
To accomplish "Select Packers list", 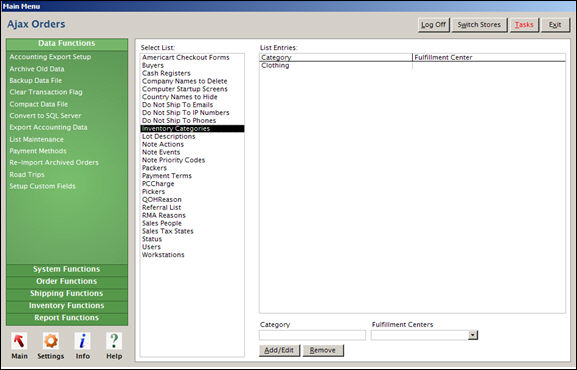I will (x=192, y=168).
